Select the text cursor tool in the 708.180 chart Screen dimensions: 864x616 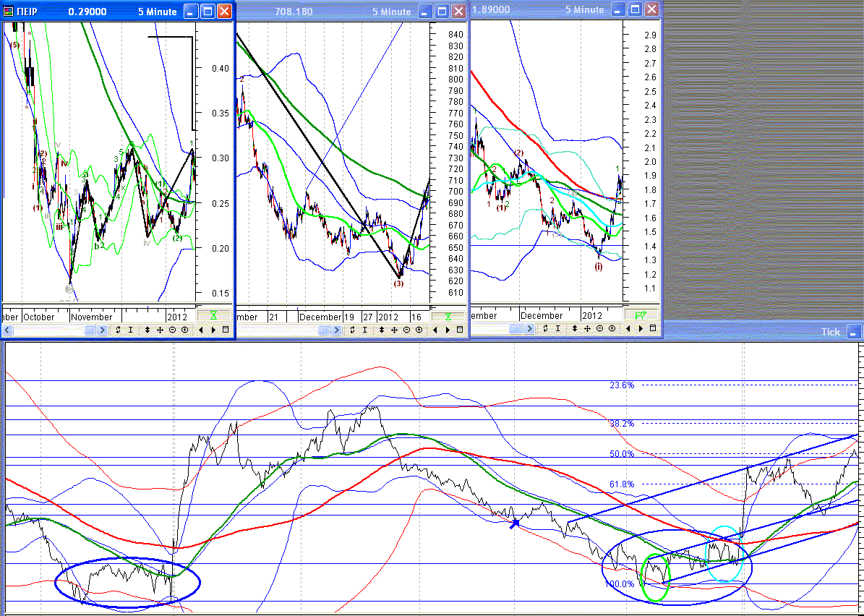pos(365,330)
